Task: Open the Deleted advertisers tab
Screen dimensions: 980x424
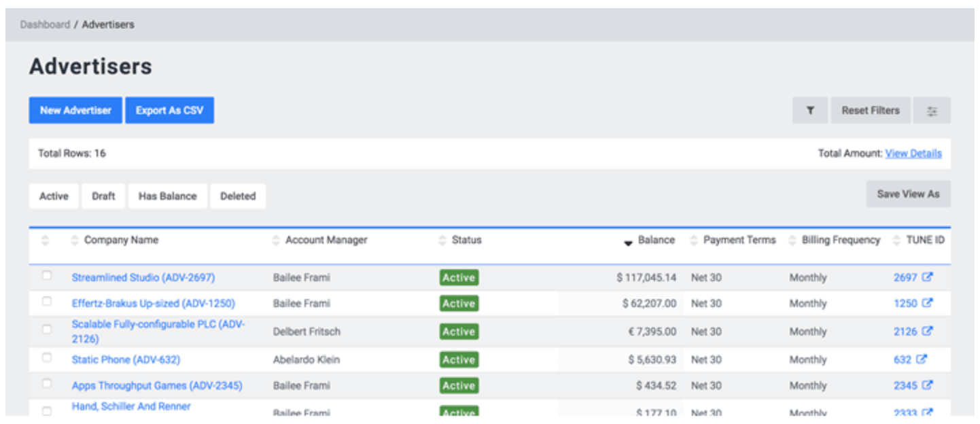Action: (x=238, y=196)
